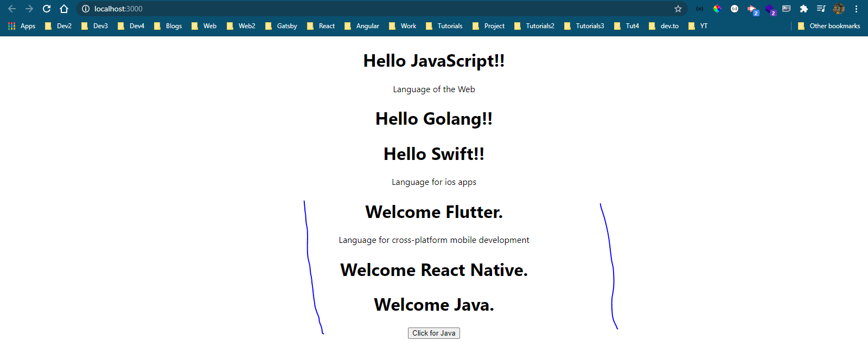Open the Other bookmarks folder
Image resolution: width=868 pixels, height=347 pixels.
[829, 26]
